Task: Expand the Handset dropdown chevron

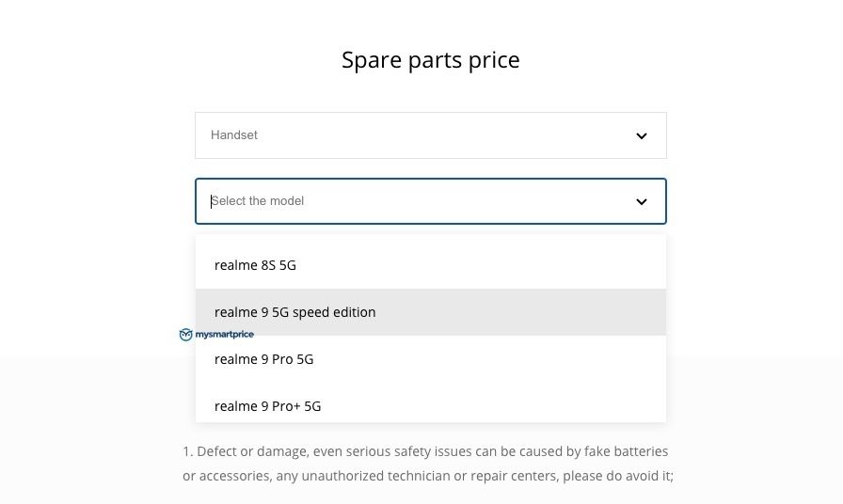Action: pyautogui.click(x=642, y=136)
